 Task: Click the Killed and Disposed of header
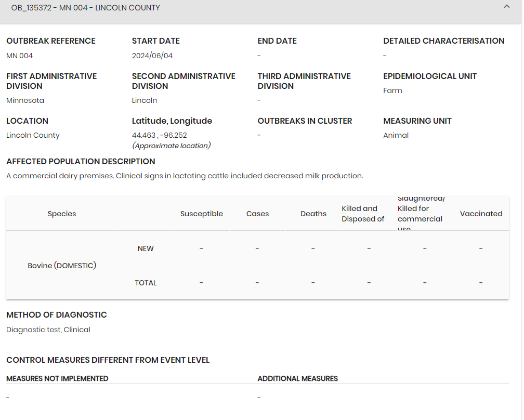363,214
